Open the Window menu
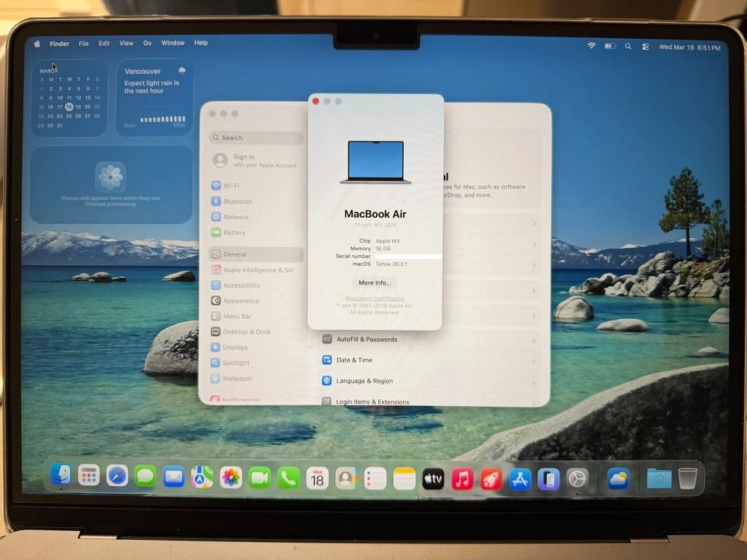The image size is (747, 560). 173,43
